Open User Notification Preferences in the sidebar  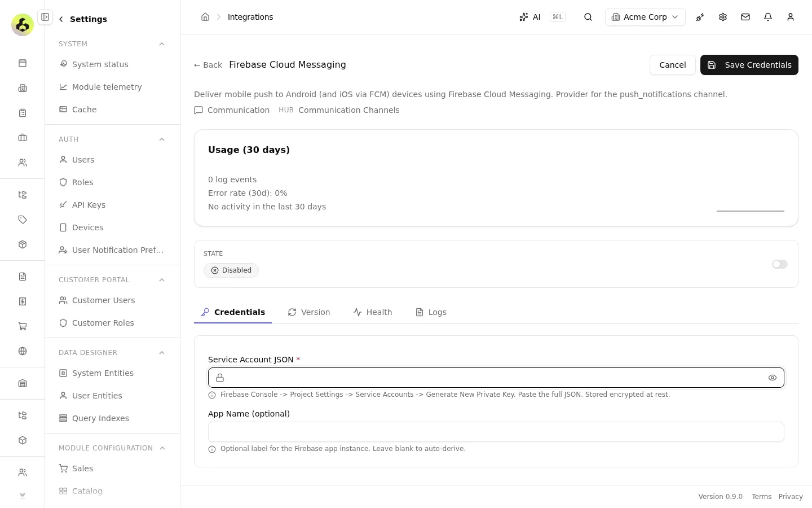(113, 250)
